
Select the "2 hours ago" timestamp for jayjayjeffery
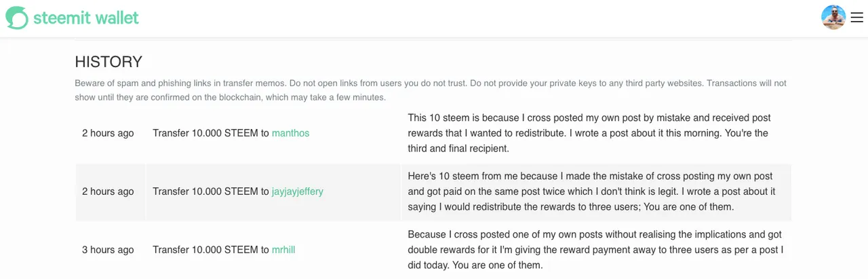coord(108,191)
